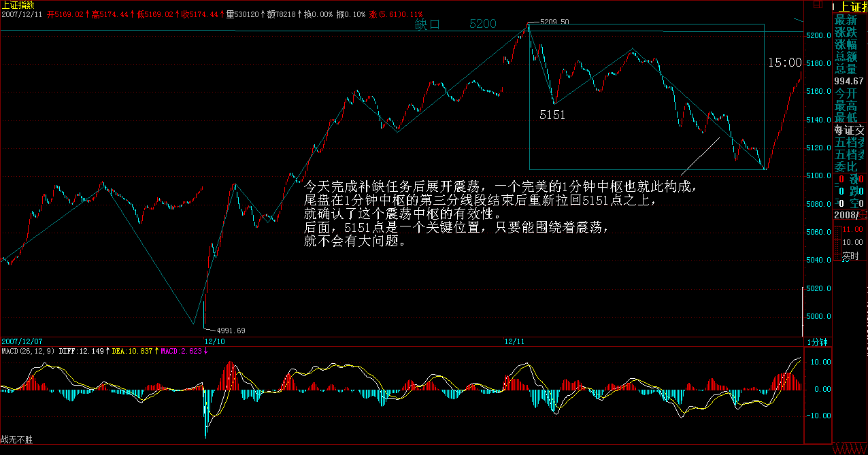Click the 15:00 time annotation
This screenshot has width=868, height=455.
pyautogui.click(x=784, y=63)
